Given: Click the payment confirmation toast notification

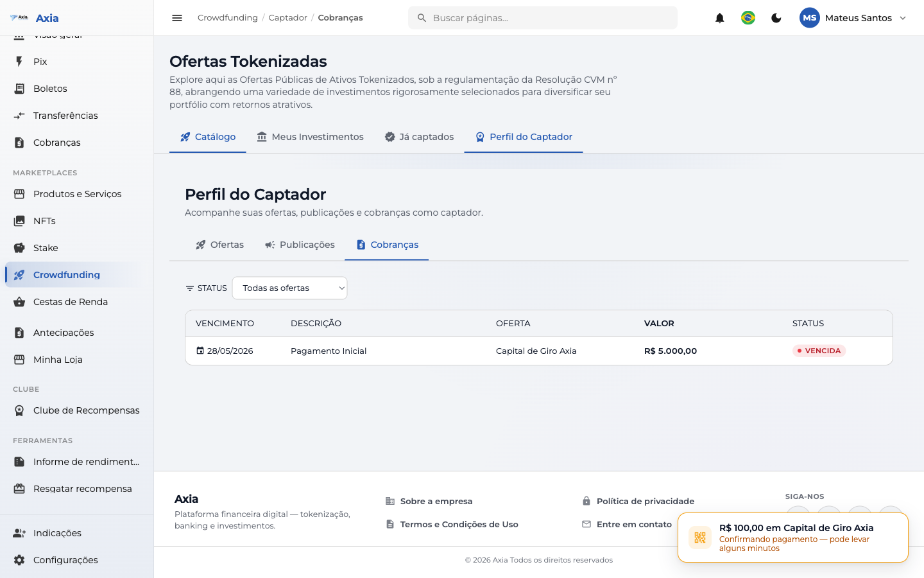Looking at the screenshot, I should tap(793, 538).
